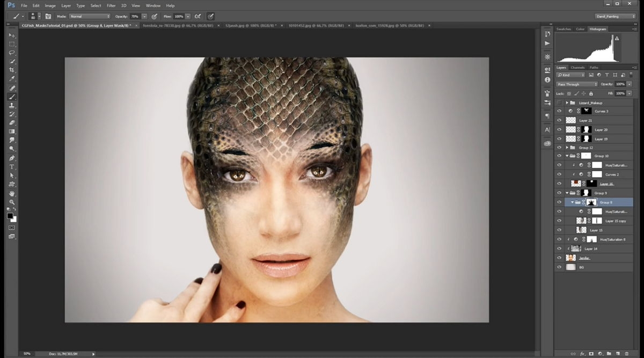Click the Add layer style fx icon
The image size is (644, 358).
[582, 354]
